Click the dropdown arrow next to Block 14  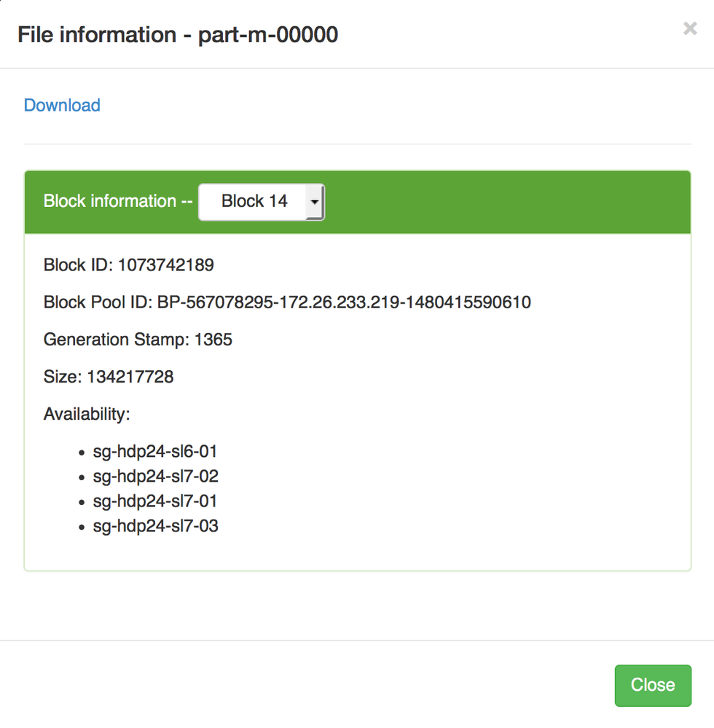[315, 202]
